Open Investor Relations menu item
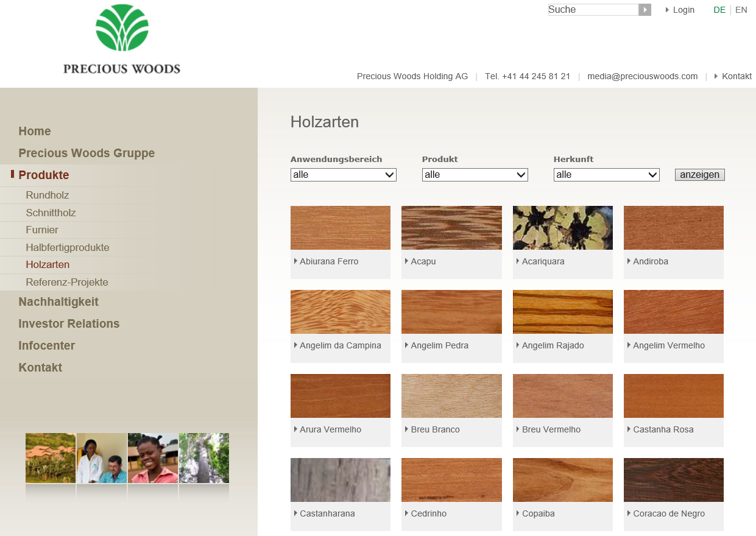The height and width of the screenshot is (536, 756). tap(69, 323)
